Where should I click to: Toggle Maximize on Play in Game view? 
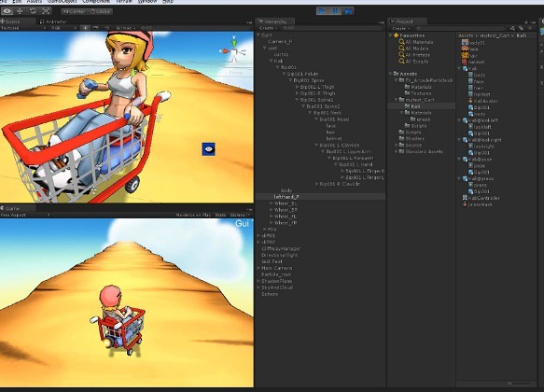click(x=193, y=215)
